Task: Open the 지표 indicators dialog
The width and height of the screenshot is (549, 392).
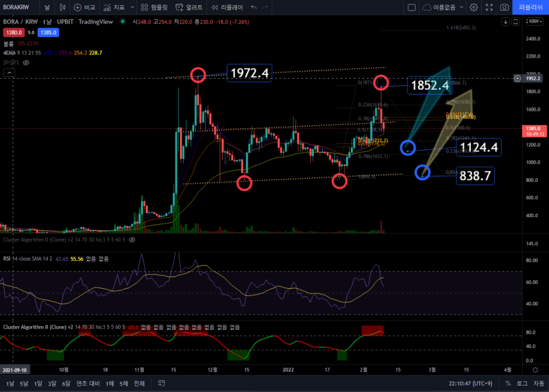Action: [x=114, y=7]
